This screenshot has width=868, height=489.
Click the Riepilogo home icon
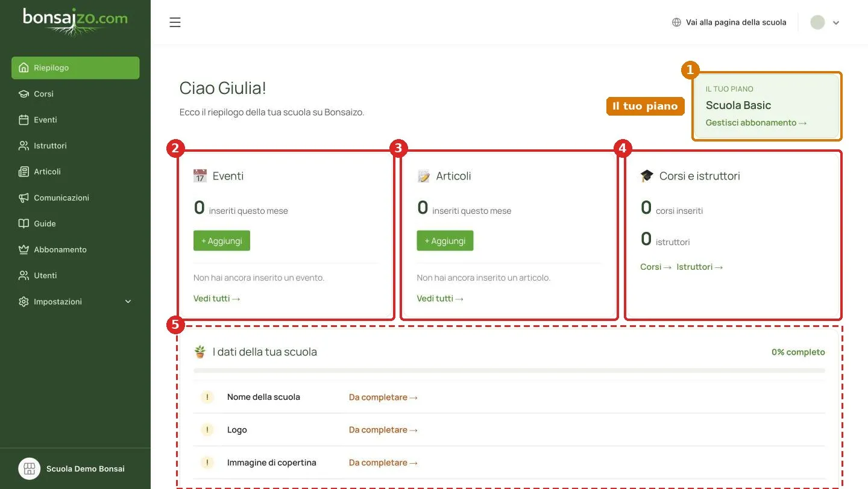[x=24, y=67]
